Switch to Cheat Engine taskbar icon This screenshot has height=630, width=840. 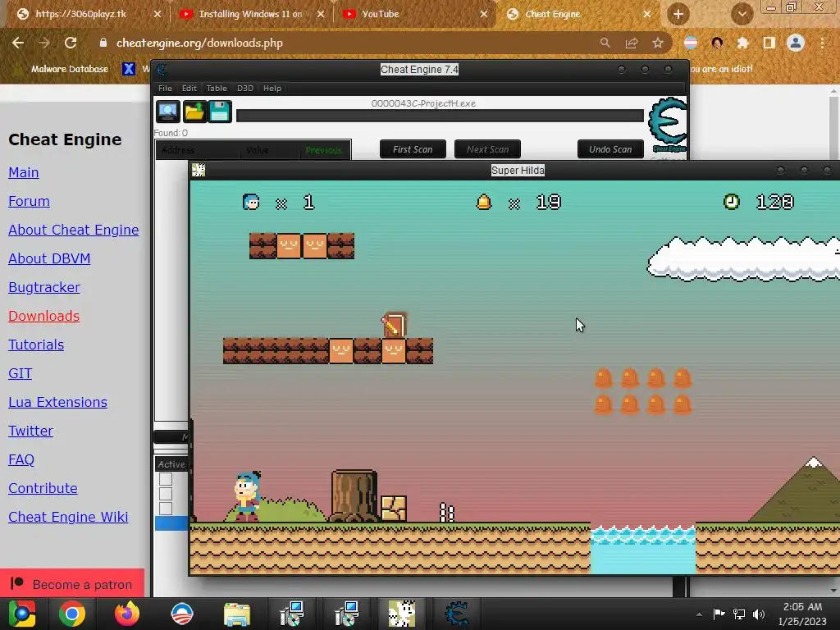coord(456,614)
